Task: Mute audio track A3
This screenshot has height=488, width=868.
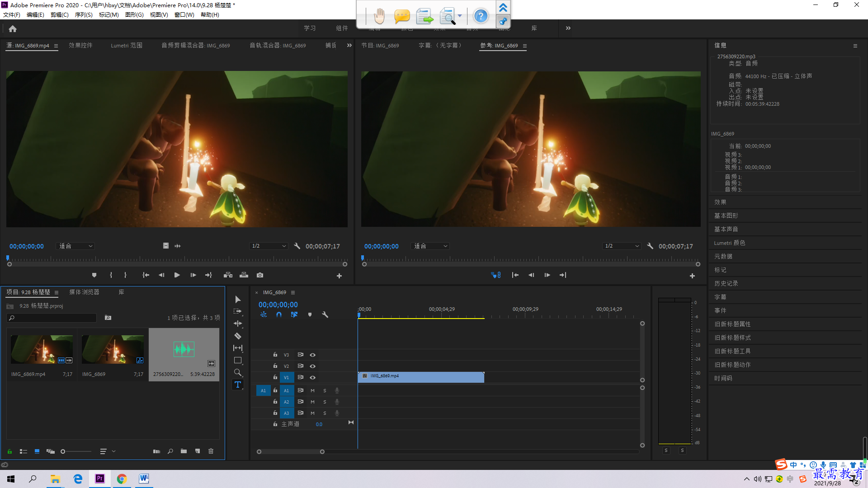Action: [x=312, y=413]
